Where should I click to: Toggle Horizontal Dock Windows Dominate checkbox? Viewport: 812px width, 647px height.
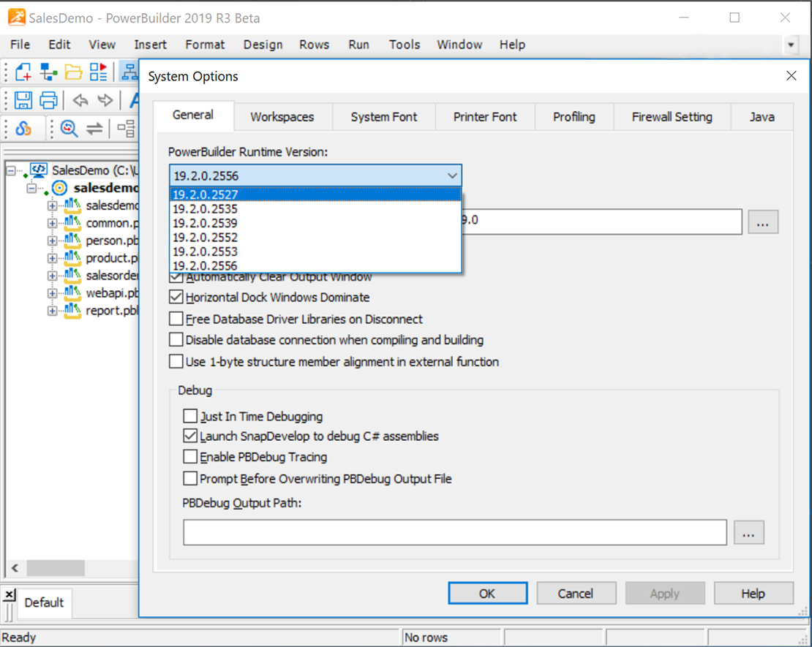click(176, 297)
